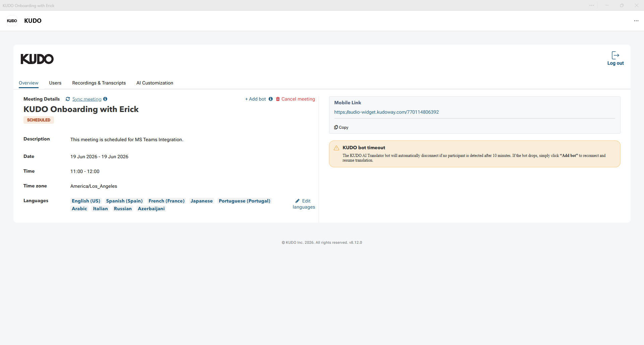Screen dimensions: 644x345
Task: Click the small KUDO app logo in header
Action: (x=12, y=21)
